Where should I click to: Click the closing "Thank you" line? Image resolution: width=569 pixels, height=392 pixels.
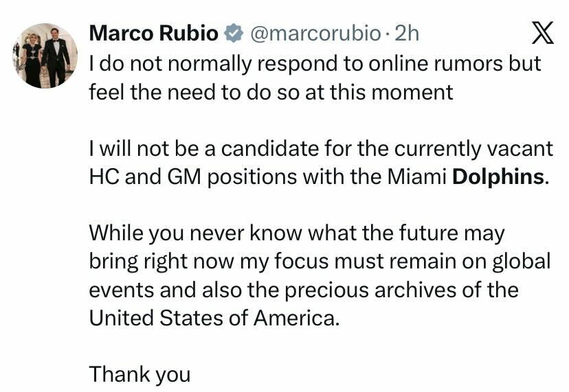coord(140,375)
